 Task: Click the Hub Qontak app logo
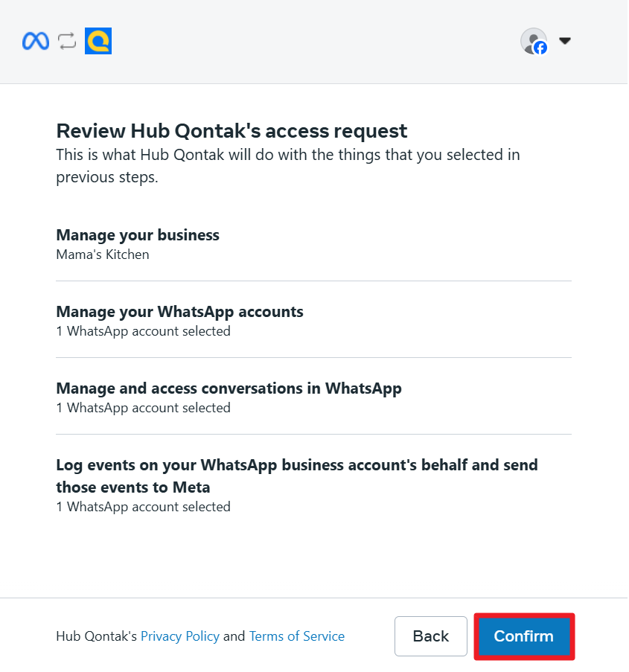(98, 42)
